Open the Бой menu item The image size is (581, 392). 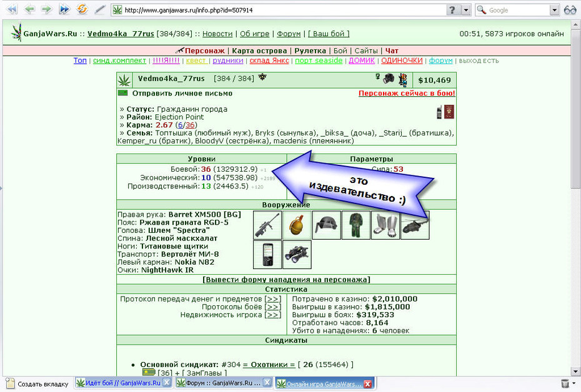pyautogui.click(x=340, y=51)
